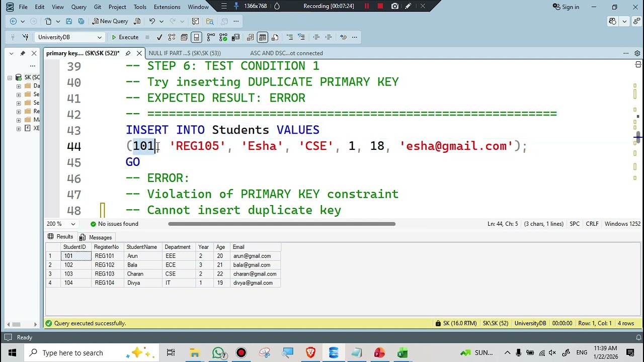The height and width of the screenshot is (362, 644).
Task: Click the New Query button
Action: coord(110,21)
